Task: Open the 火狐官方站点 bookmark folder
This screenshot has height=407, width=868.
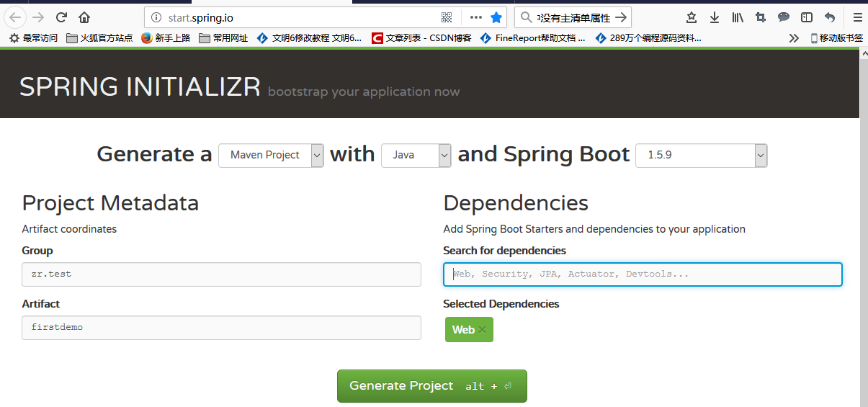Action: [x=99, y=38]
